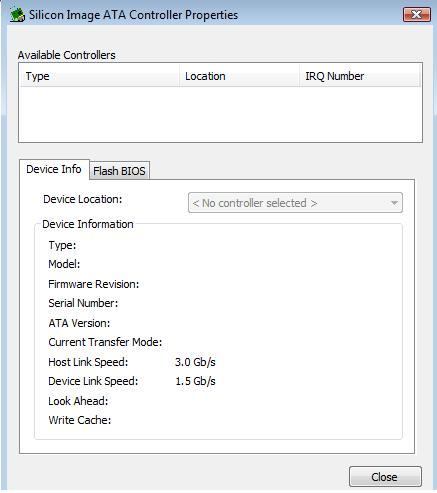437x493 pixels.
Task: Click the Silicon Image app icon in title bar
Action: 17,15
